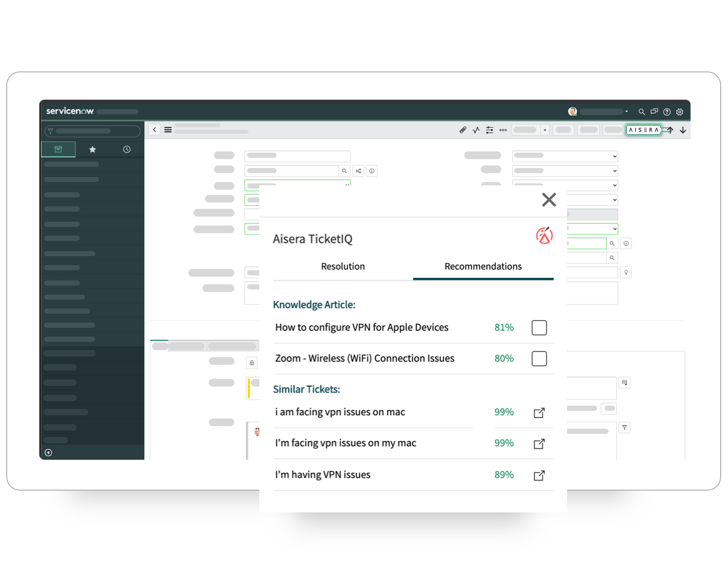This screenshot has width=728, height=575.
Task: Click the comment toggle icon beside the notes field
Action: point(625,383)
